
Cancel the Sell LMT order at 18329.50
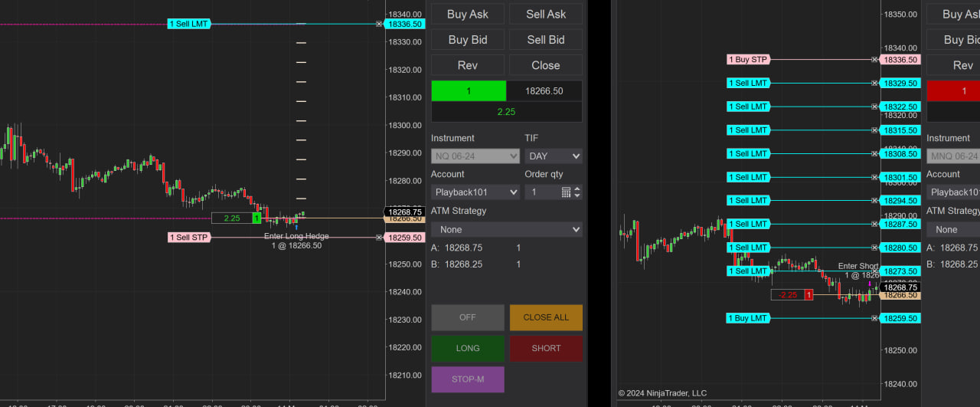coord(874,83)
